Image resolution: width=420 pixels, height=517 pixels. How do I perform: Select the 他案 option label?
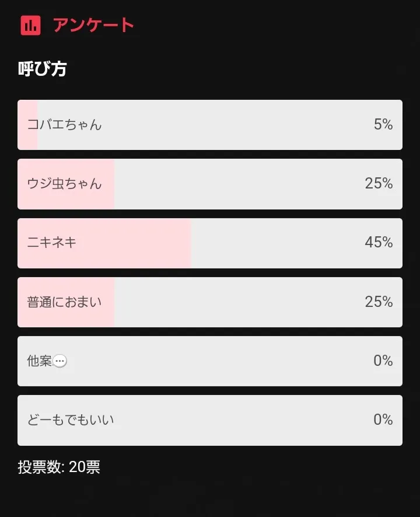(x=39, y=361)
